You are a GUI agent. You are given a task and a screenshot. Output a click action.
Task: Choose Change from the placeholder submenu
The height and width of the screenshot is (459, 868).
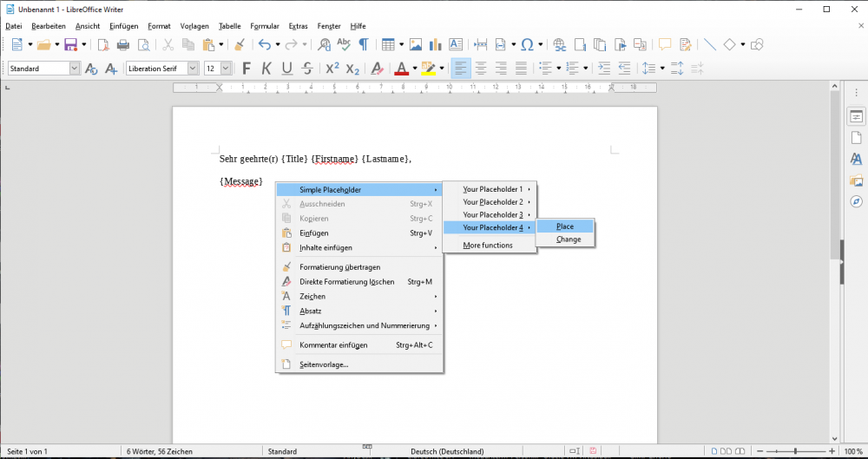pos(565,239)
